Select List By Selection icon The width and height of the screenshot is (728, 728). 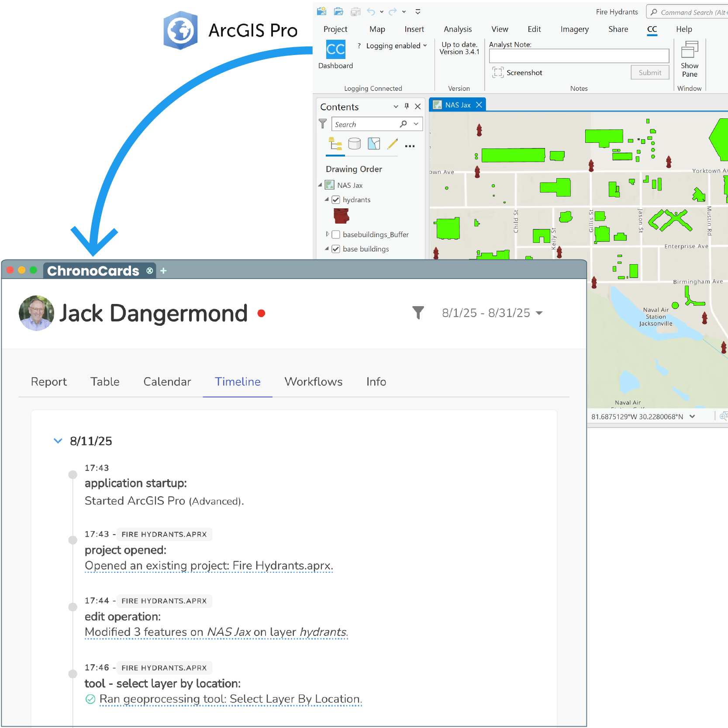(x=374, y=144)
